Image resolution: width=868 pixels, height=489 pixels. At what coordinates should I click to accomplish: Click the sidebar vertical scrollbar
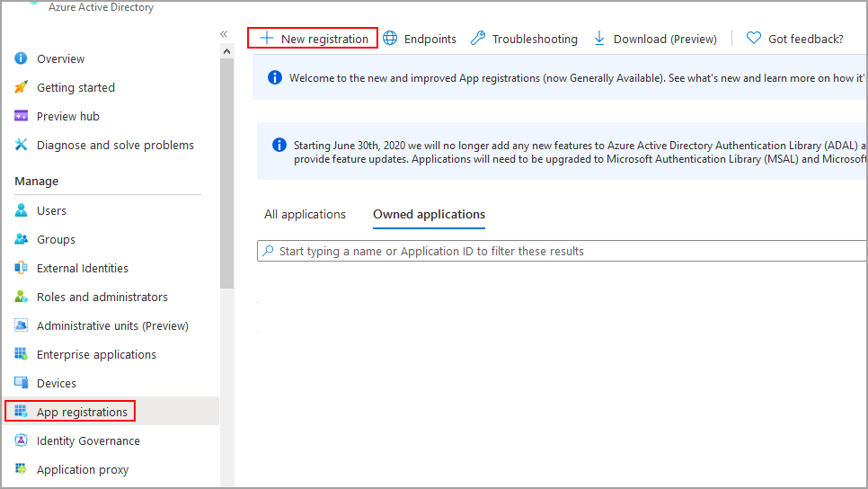226,180
